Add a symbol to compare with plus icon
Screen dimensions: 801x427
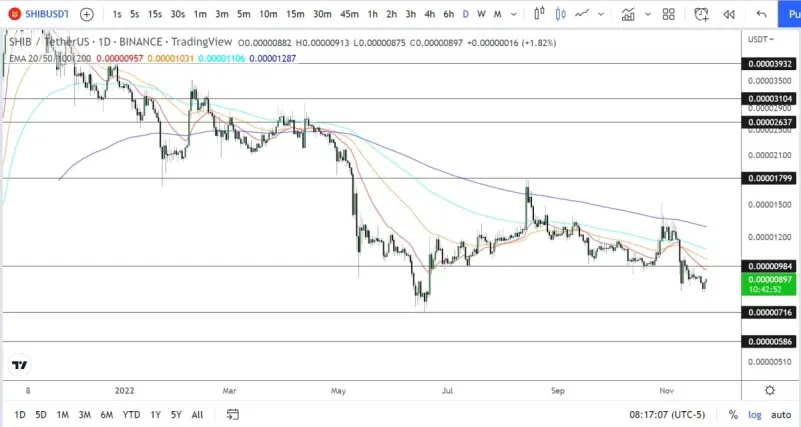(87, 14)
